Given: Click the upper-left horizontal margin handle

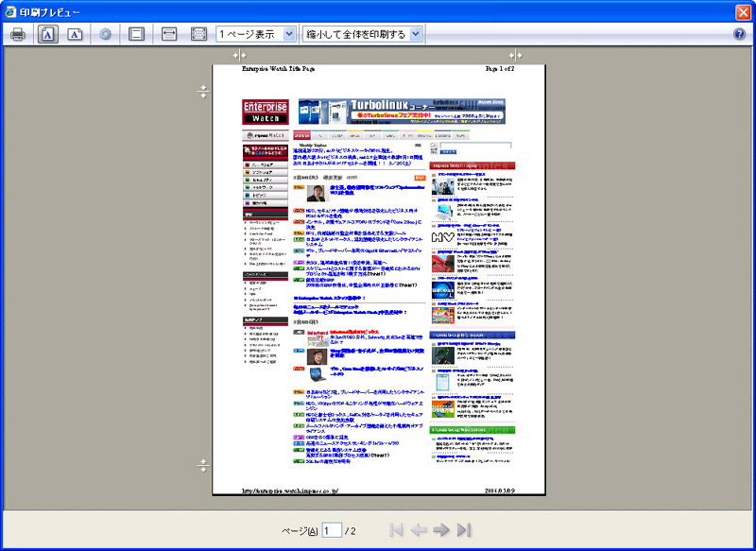Looking at the screenshot, I should 202,91.
